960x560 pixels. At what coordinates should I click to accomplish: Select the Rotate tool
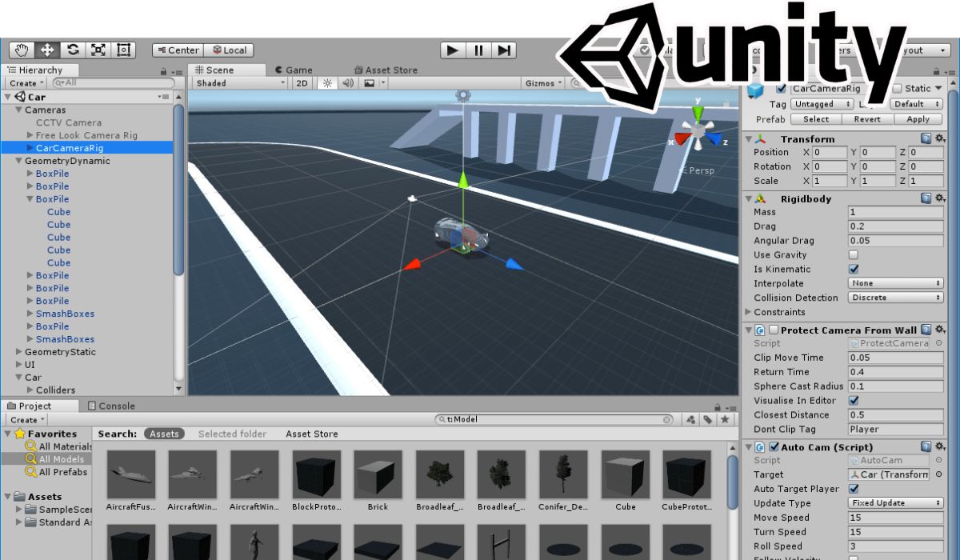(x=73, y=50)
